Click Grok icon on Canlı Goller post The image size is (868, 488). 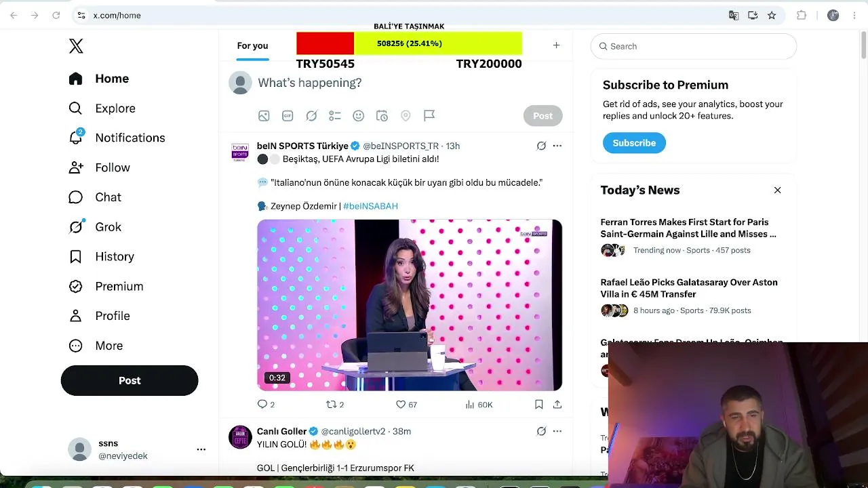(541, 431)
